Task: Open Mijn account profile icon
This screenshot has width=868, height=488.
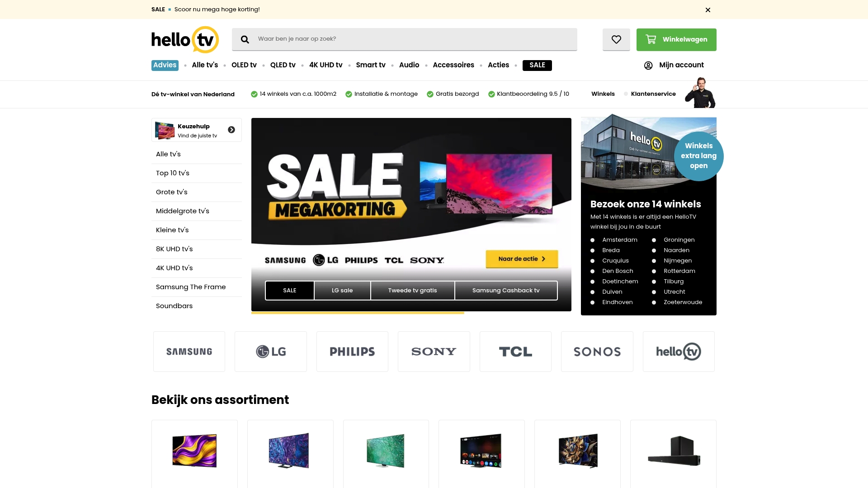Action: [648, 66]
